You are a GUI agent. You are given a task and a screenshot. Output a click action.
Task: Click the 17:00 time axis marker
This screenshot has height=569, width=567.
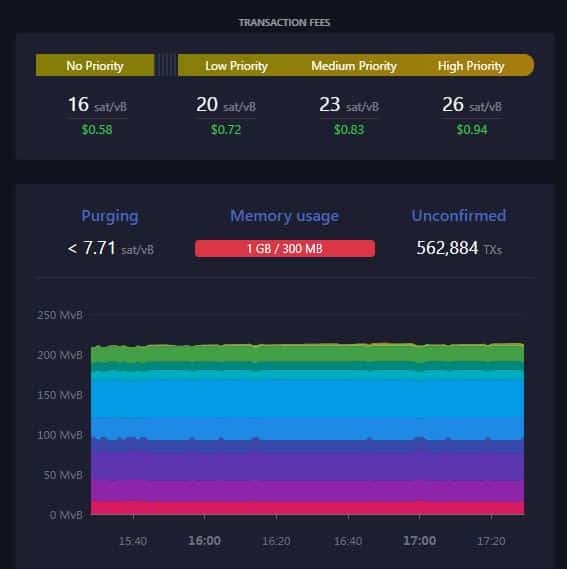click(x=420, y=541)
